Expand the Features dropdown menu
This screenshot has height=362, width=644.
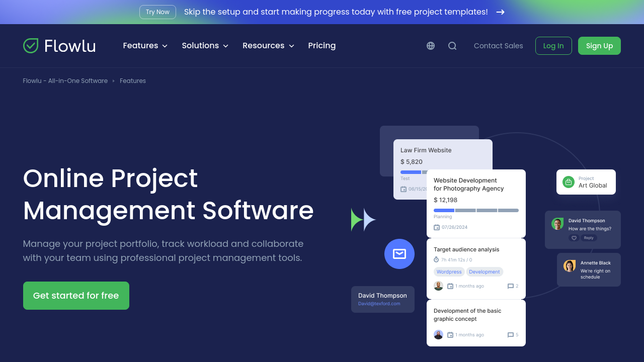tap(145, 46)
